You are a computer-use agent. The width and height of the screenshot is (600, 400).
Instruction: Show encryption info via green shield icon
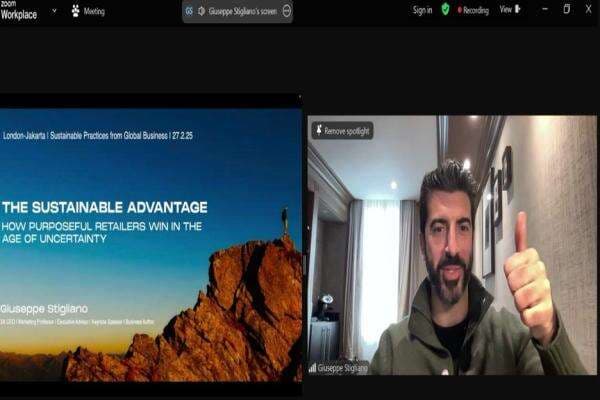tap(445, 9)
